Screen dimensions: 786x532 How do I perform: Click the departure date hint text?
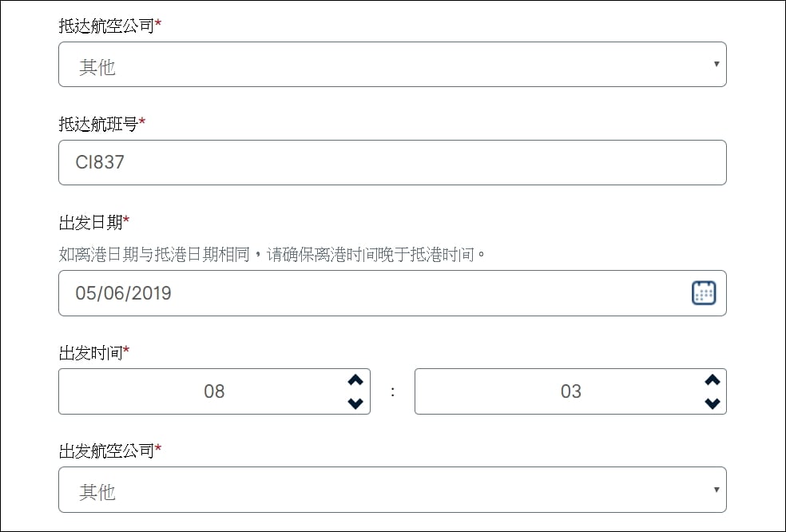[272, 254]
